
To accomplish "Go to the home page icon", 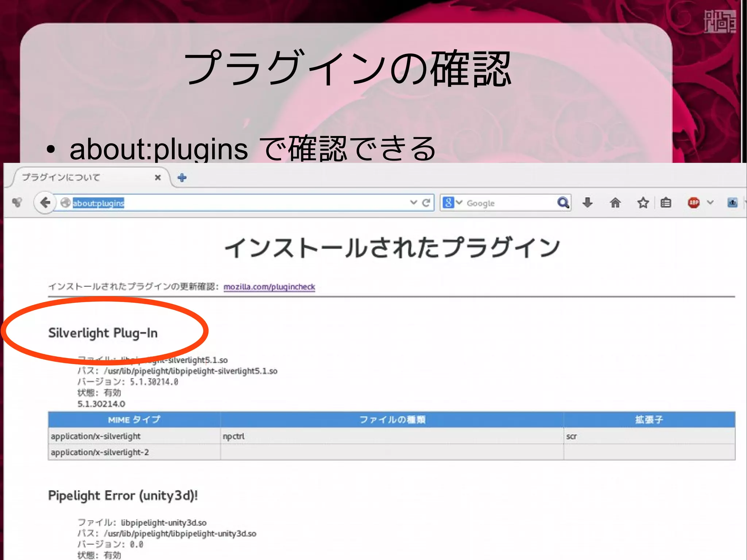I will click(x=615, y=202).
